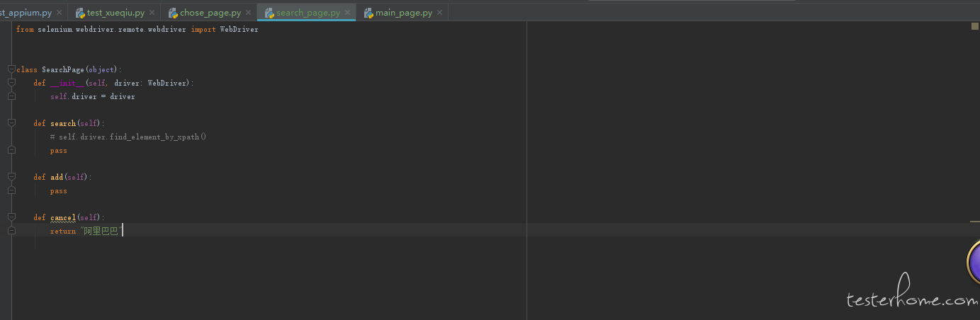Image resolution: width=980 pixels, height=320 pixels.
Task: Click fold end marker beside add's pass line
Action: [x=11, y=190]
